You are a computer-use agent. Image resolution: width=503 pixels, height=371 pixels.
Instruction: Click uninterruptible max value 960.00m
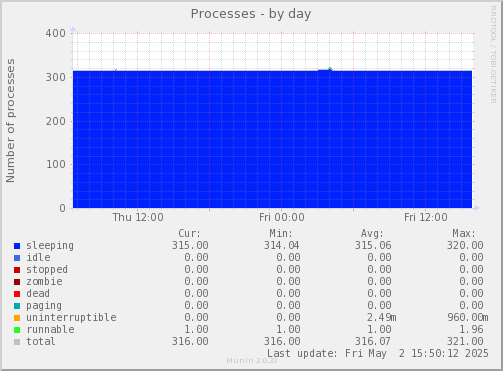468,317
